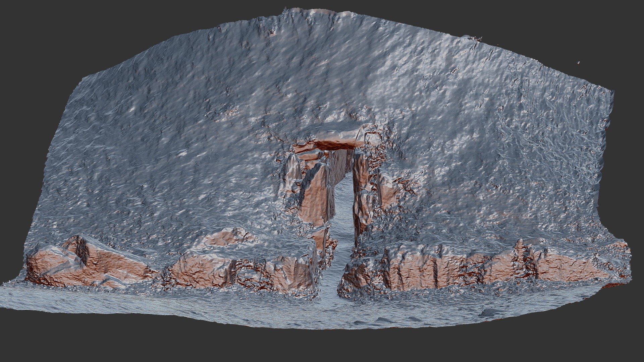
Task: Click the small bump on ground at lower right
Action: (490, 313)
